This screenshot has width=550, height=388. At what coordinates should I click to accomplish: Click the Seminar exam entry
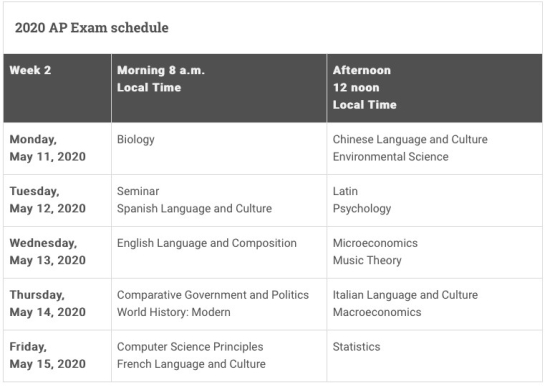point(138,191)
